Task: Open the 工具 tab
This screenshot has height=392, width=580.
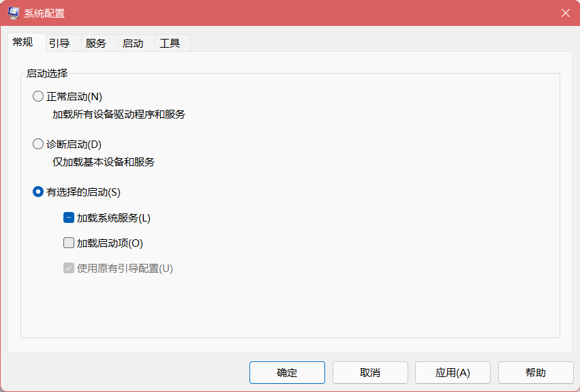Action: 172,44
